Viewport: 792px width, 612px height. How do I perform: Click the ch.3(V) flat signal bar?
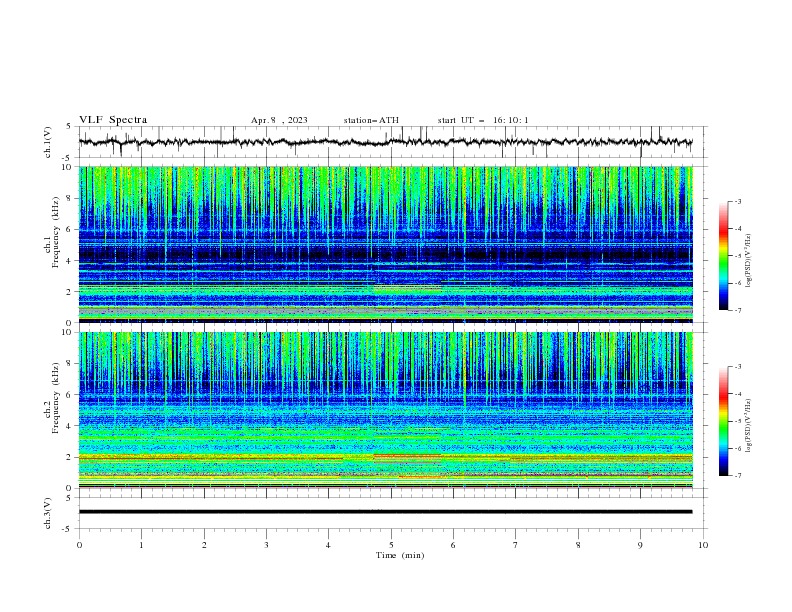tap(386, 512)
